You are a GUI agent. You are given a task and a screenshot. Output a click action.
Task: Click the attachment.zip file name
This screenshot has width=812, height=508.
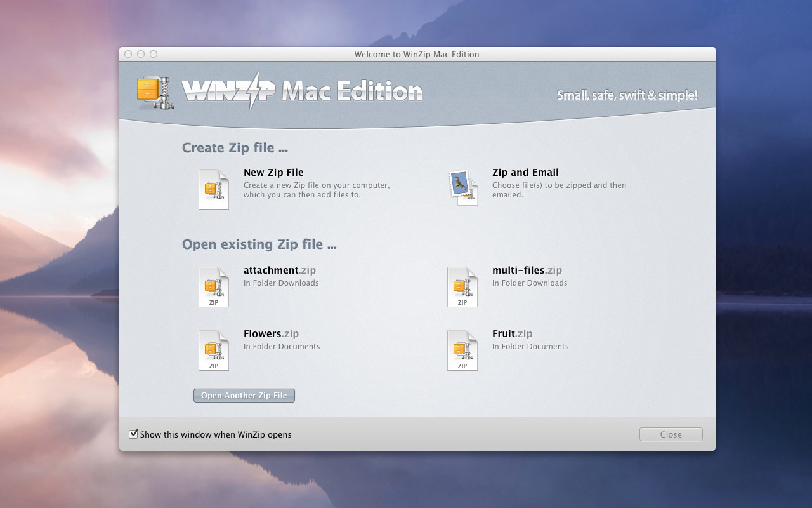click(279, 270)
